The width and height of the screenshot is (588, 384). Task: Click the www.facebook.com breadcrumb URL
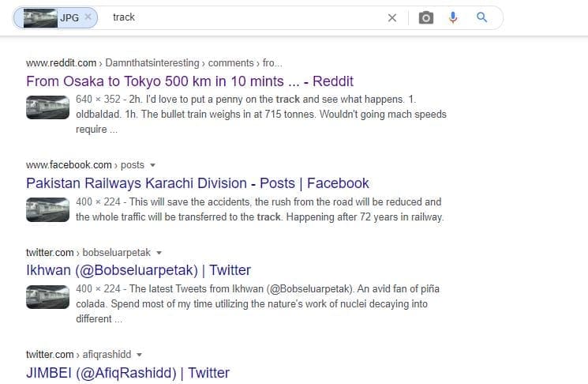point(69,165)
